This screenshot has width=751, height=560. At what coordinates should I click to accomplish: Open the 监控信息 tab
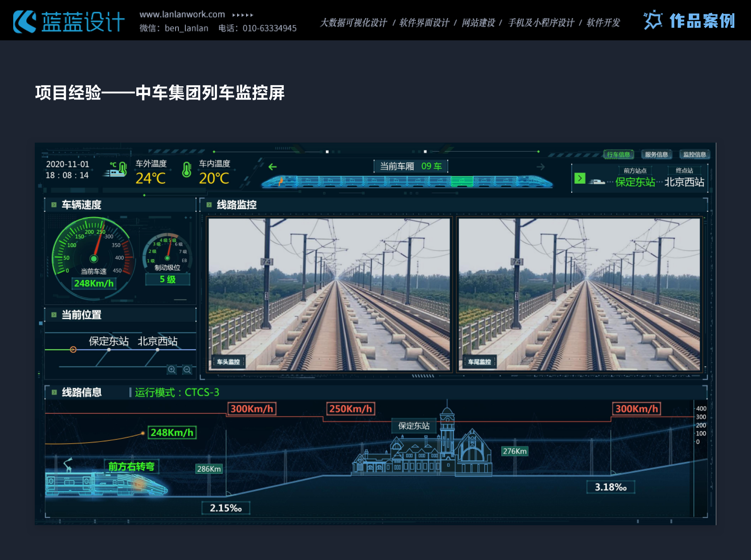pos(694,154)
